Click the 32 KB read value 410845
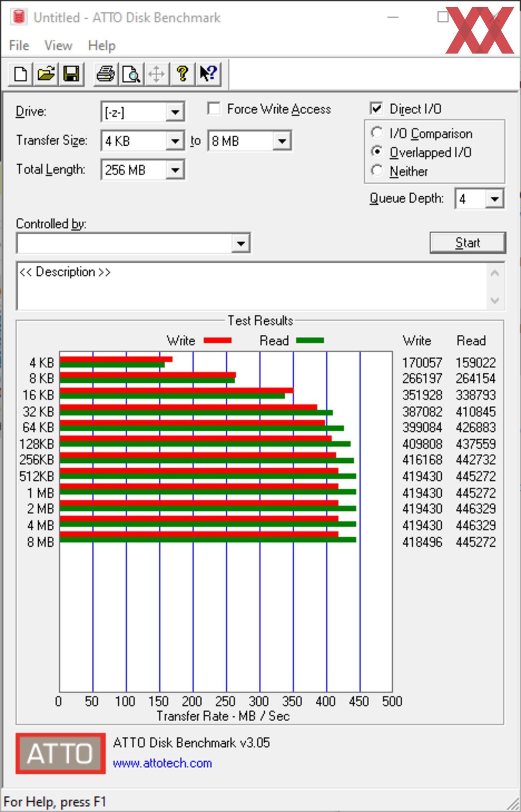 (x=476, y=411)
